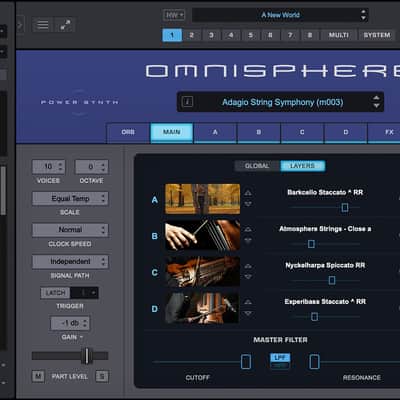Viewport: 400px width, 400px height.
Task: Open the MULTI page
Action: point(339,35)
